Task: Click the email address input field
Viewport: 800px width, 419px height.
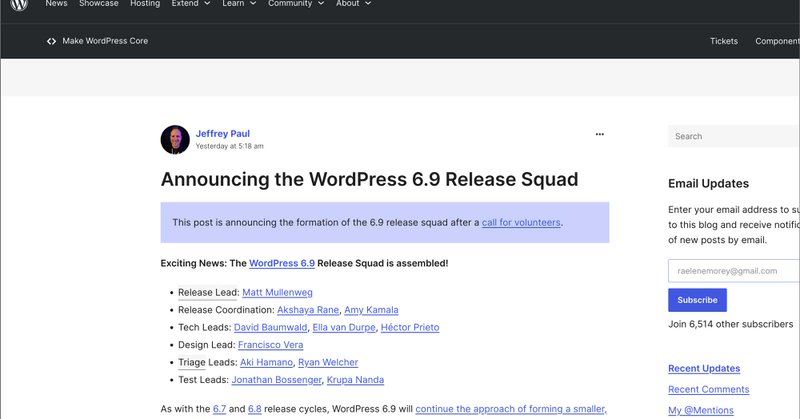Action: pyautogui.click(x=734, y=271)
